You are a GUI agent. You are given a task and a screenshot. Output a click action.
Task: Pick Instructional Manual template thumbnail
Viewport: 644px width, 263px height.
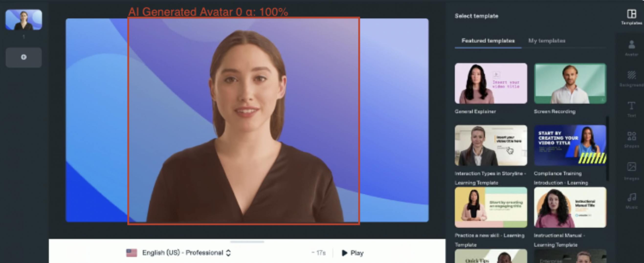(x=570, y=207)
